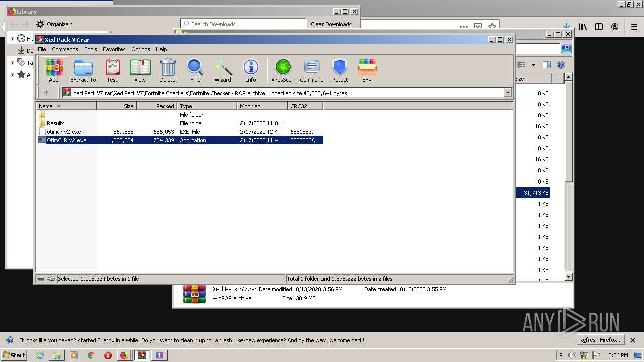
Task: Sort by the Size column header
Action: (x=116, y=106)
